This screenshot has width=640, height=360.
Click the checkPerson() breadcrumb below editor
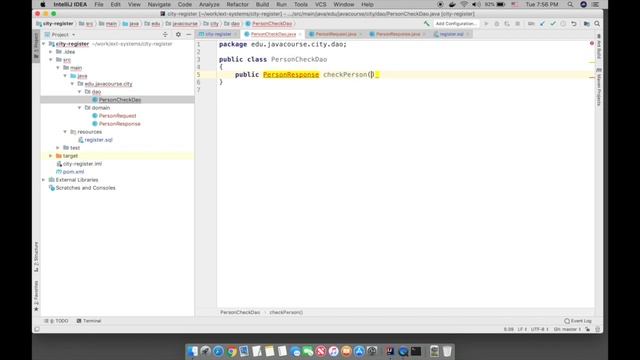coord(286,312)
